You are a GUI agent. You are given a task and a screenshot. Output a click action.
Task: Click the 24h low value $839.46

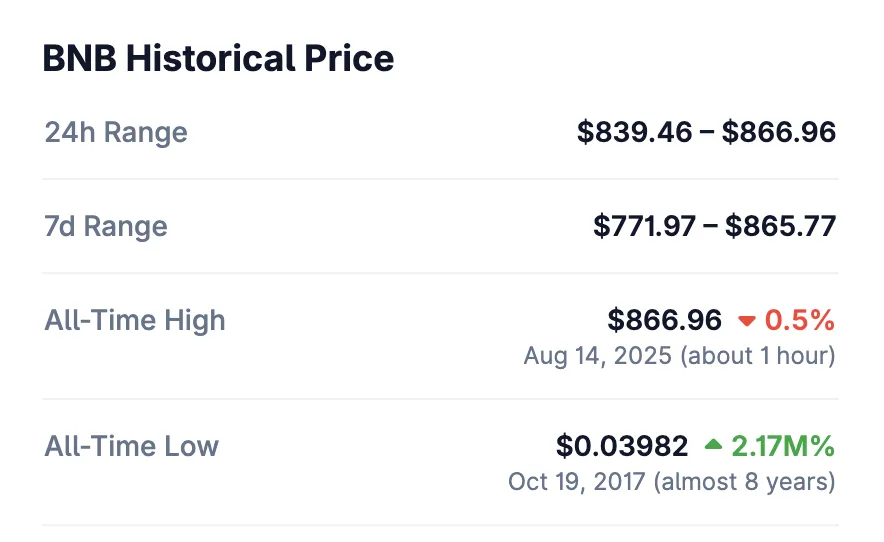(634, 132)
